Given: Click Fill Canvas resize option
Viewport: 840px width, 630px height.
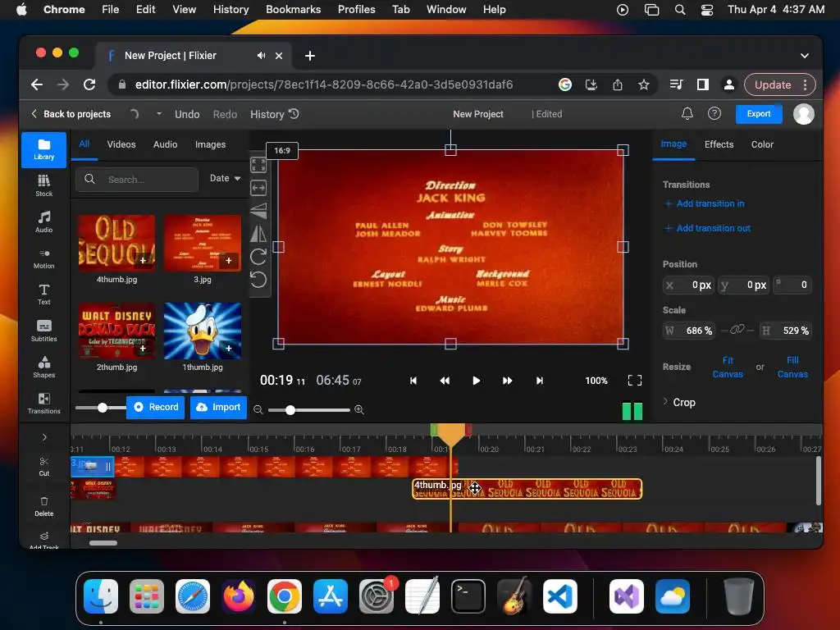Looking at the screenshot, I should click(792, 367).
